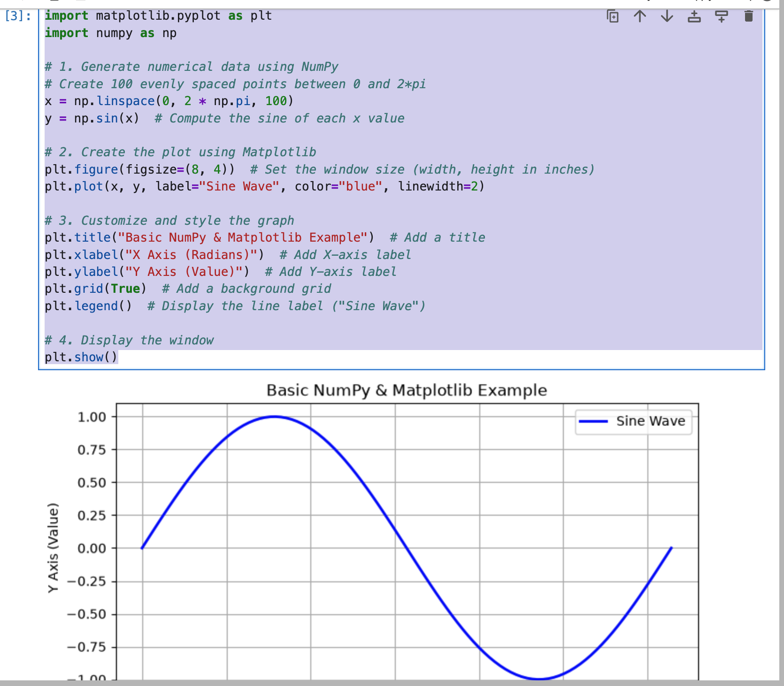This screenshot has width=784, height=686.
Task: Click the plot title 'Basic NumPy & Matplotlib Example'
Action: [x=407, y=390]
